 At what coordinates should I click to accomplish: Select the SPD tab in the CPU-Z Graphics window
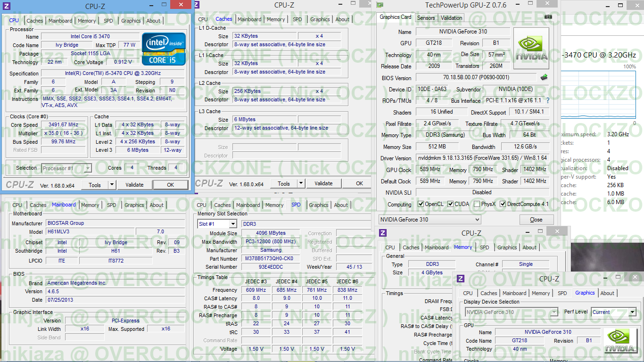[562, 293]
